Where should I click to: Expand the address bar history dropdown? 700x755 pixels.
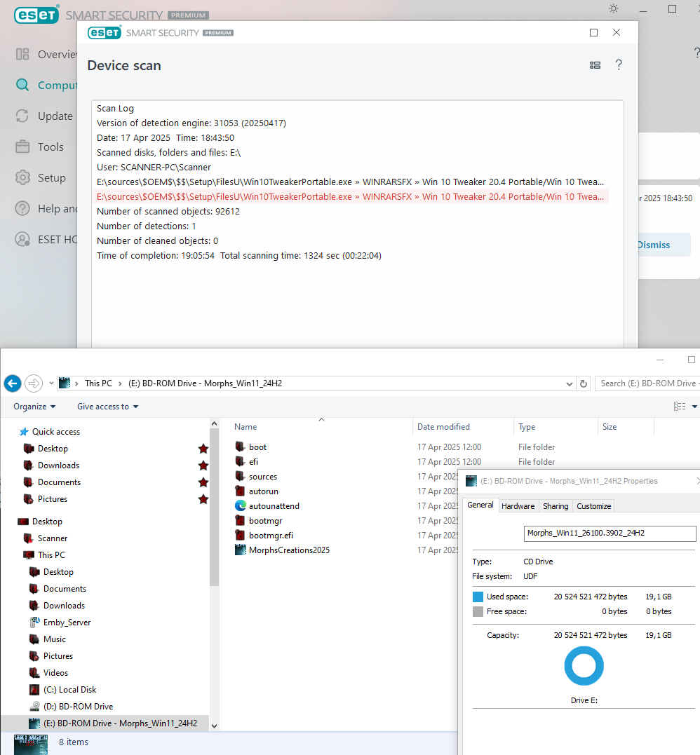569,383
